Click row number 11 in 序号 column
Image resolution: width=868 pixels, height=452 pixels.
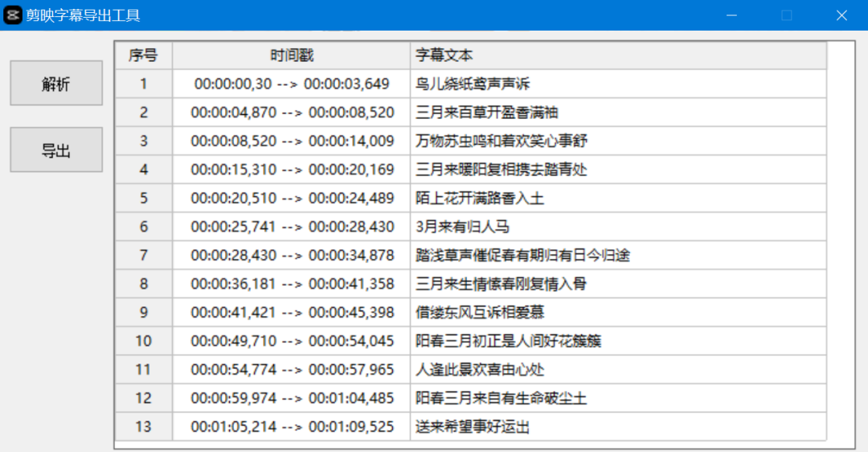[143, 369]
